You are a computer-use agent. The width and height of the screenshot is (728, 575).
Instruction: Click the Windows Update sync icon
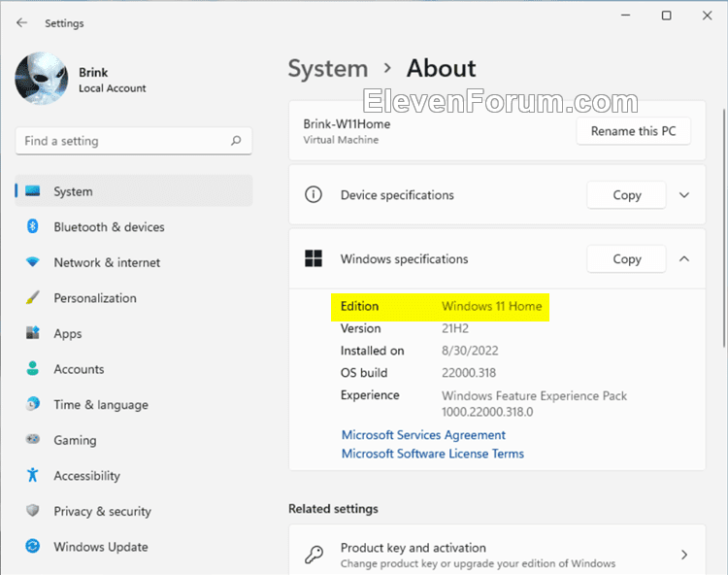32,546
